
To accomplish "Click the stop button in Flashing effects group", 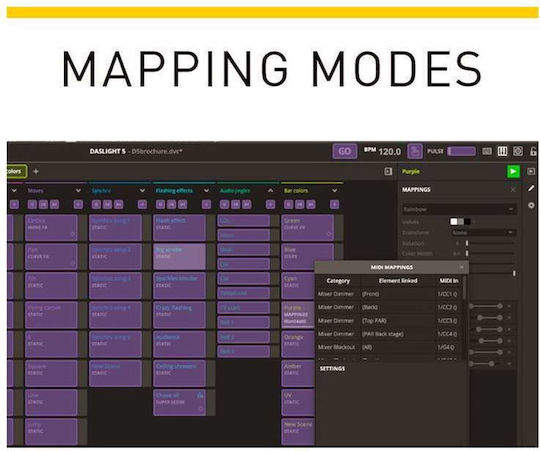I will click(160, 204).
